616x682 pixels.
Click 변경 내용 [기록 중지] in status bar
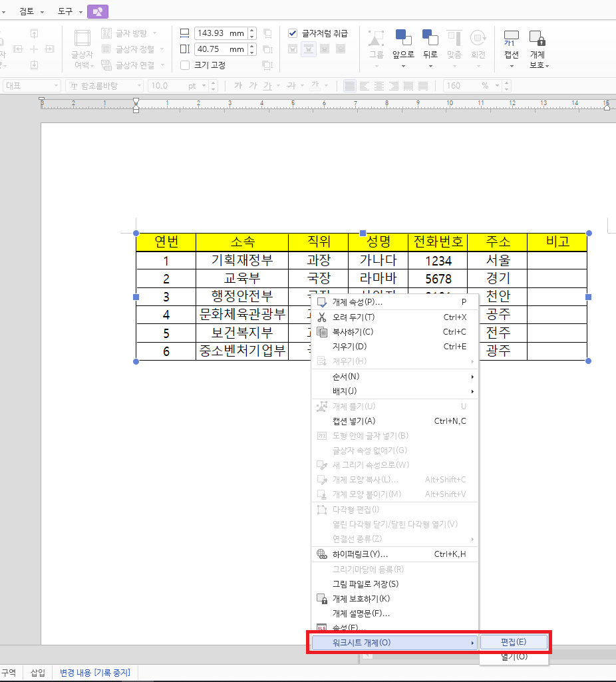tap(94, 673)
